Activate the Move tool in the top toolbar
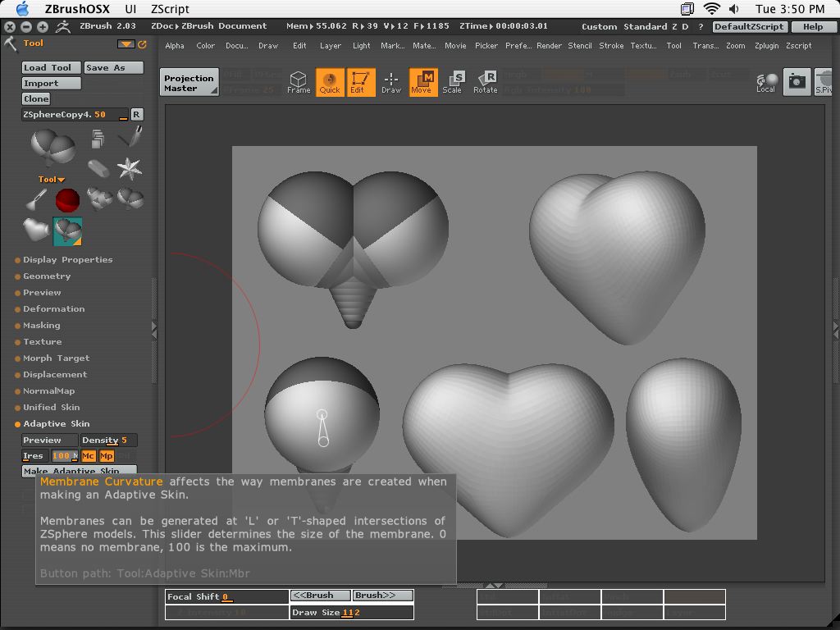Viewport: 840px width, 630px height. pyautogui.click(x=422, y=82)
